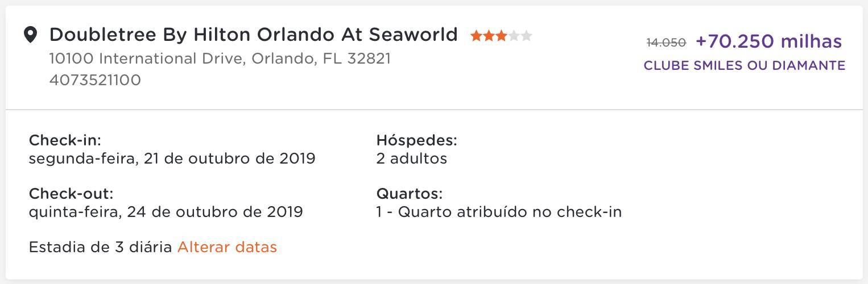Click the location pin icon
The height and width of the screenshot is (284, 868).
pos(30,35)
